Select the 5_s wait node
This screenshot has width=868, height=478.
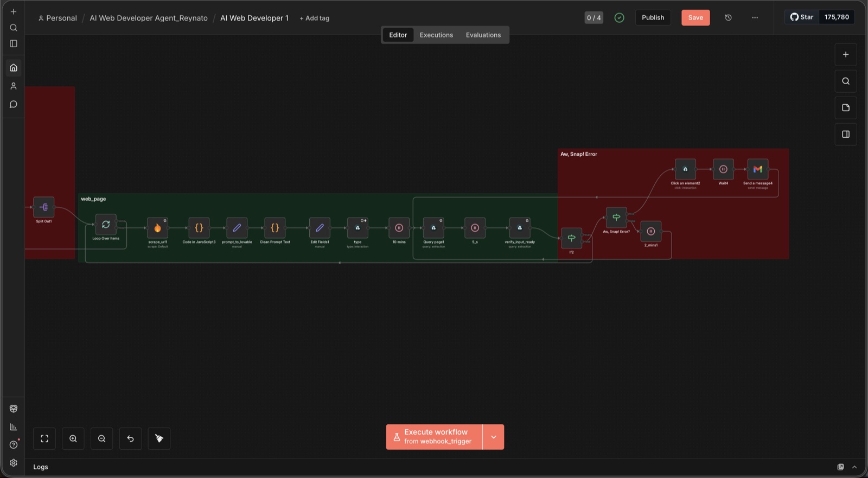point(475,228)
